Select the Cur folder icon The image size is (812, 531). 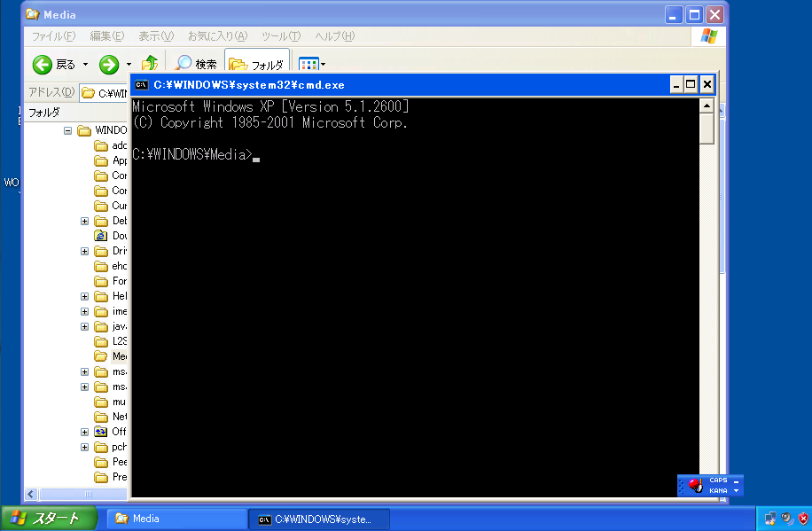tap(101, 206)
